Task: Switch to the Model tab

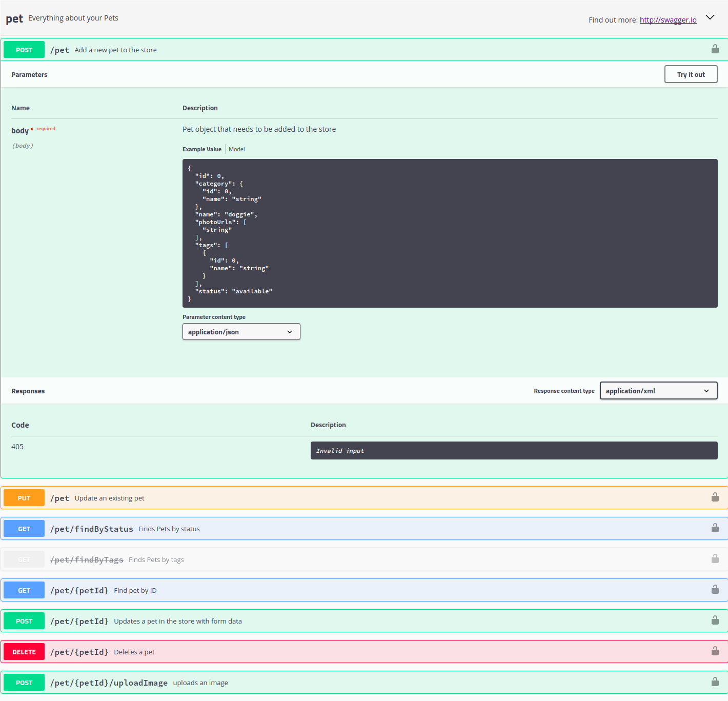Action: 236,149
